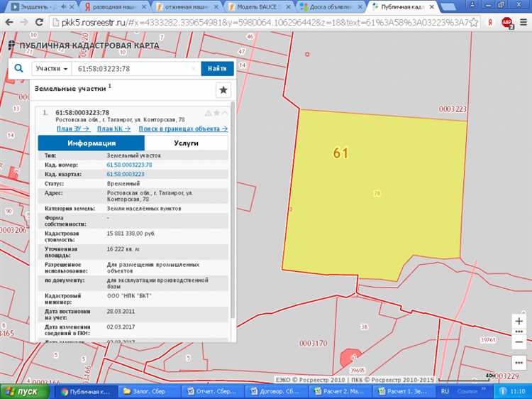The image size is (532, 399).
Task: Click the Windows пуск start button
Action: coord(23,391)
